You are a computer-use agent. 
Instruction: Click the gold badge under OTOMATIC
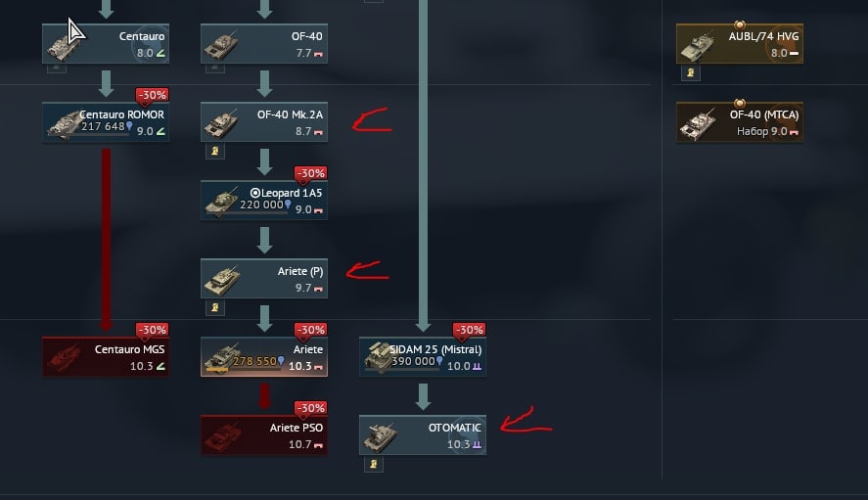374,464
